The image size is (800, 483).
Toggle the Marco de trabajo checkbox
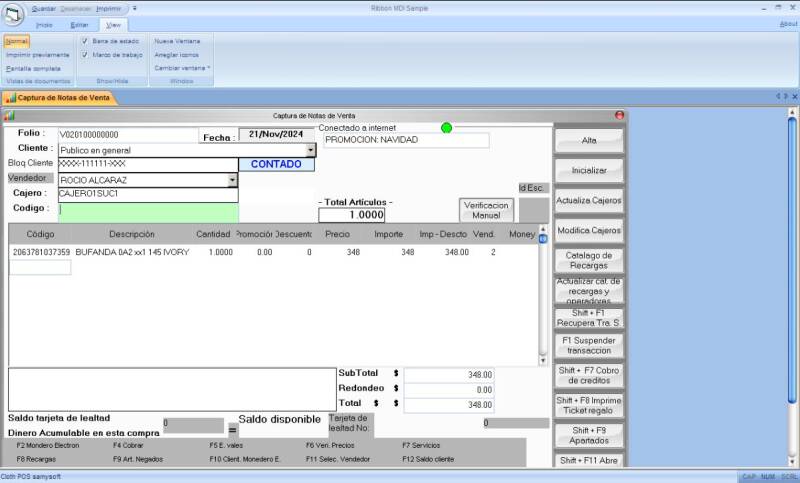85,54
